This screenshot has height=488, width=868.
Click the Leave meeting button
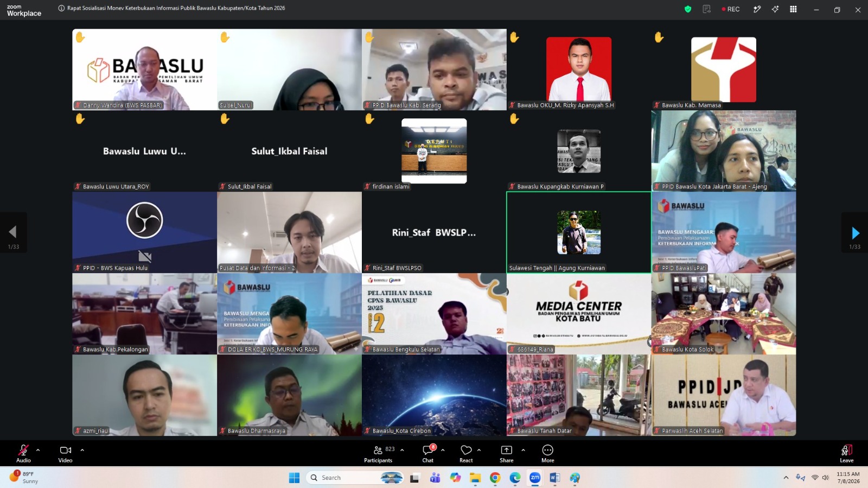[847, 454]
